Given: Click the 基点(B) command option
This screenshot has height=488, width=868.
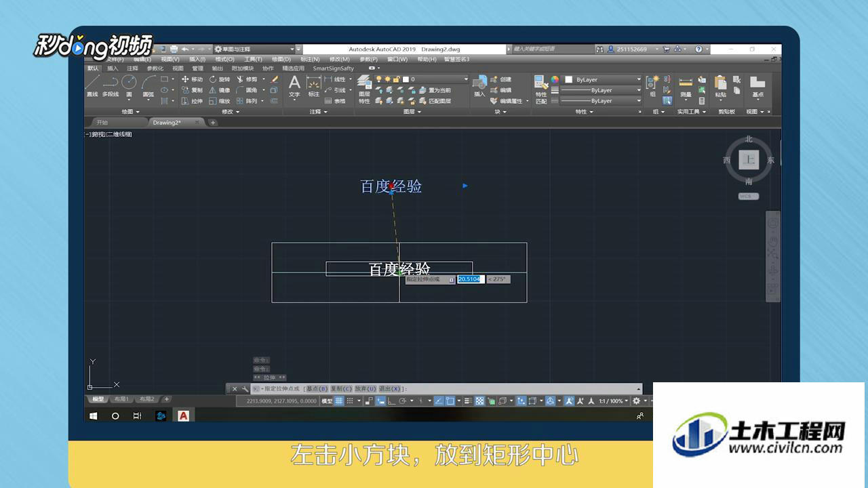Looking at the screenshot, I should click(x=317, y=389).
